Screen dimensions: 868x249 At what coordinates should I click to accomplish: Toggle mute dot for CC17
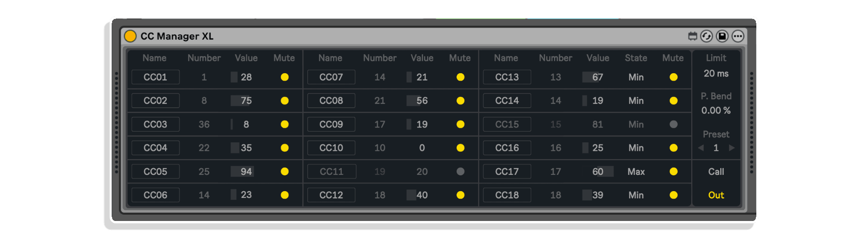point(674,172)
